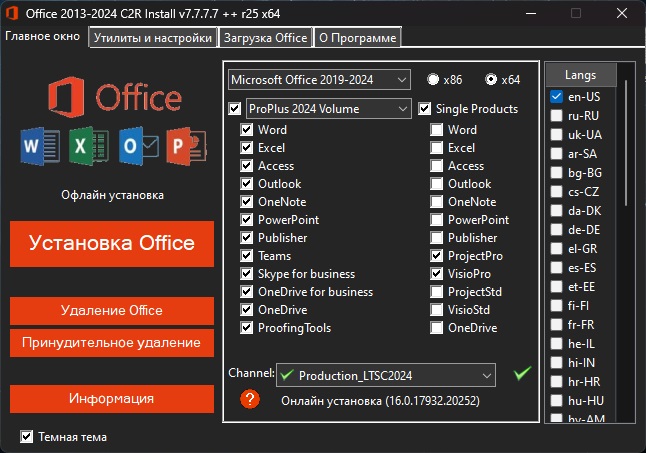The width and height of the screenshot is (646, 453).
Task: Click the Excel app icon under Office logo
Action: pyautogui.click(x=89, y=145)
